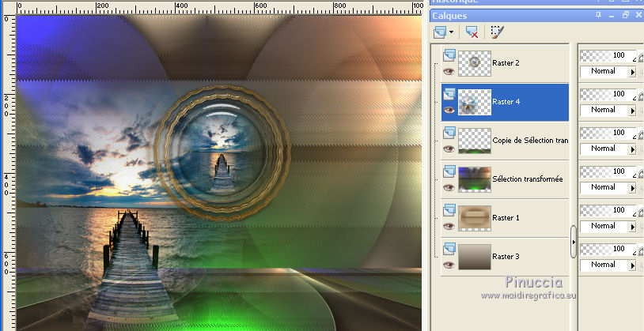The height and width of the screenshot is (331, 644).
Task: Click the Raster 2 layer type icon
Action: (x=449, y=55)
